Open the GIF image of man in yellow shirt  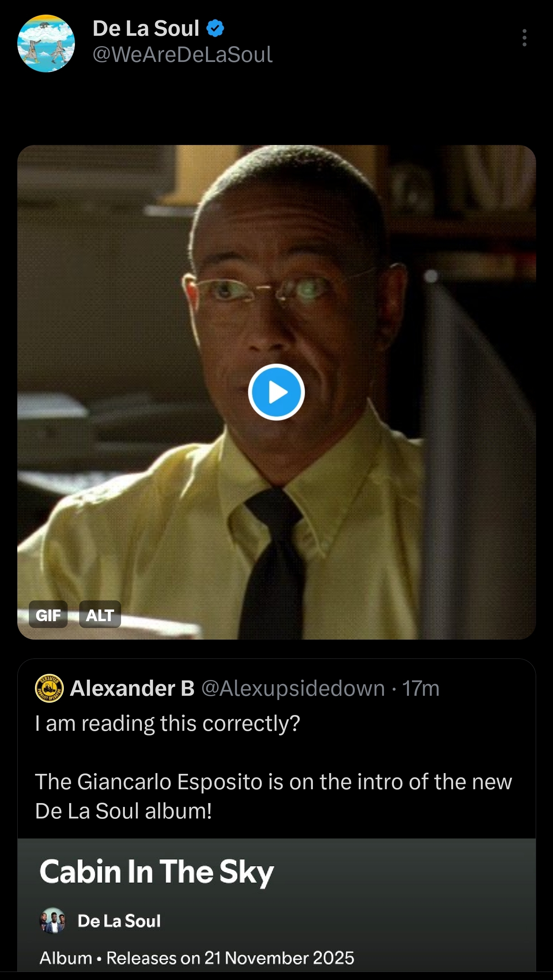(x=276, y=392)
